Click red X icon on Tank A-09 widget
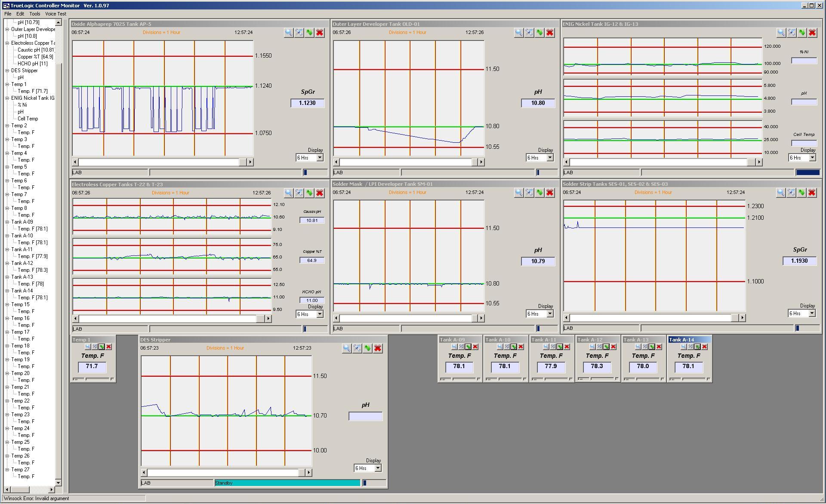The width and height of the screenshot is (826, 504). (475, 347)
